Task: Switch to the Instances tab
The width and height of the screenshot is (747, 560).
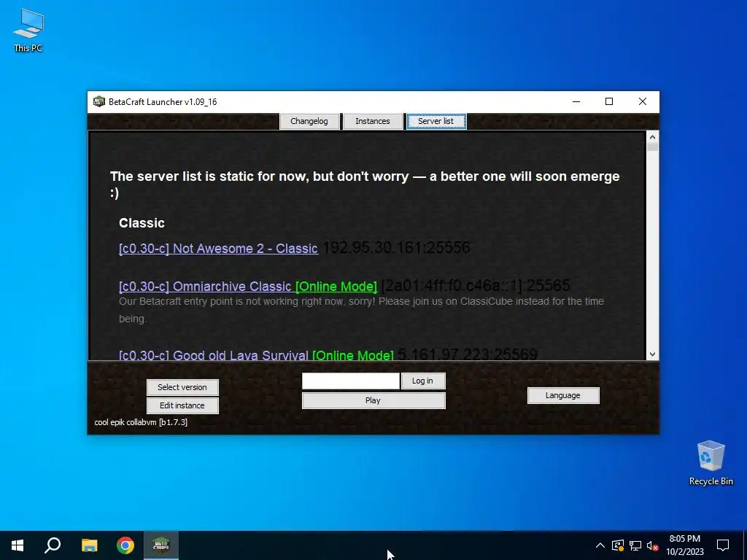Action: point(373,122)
